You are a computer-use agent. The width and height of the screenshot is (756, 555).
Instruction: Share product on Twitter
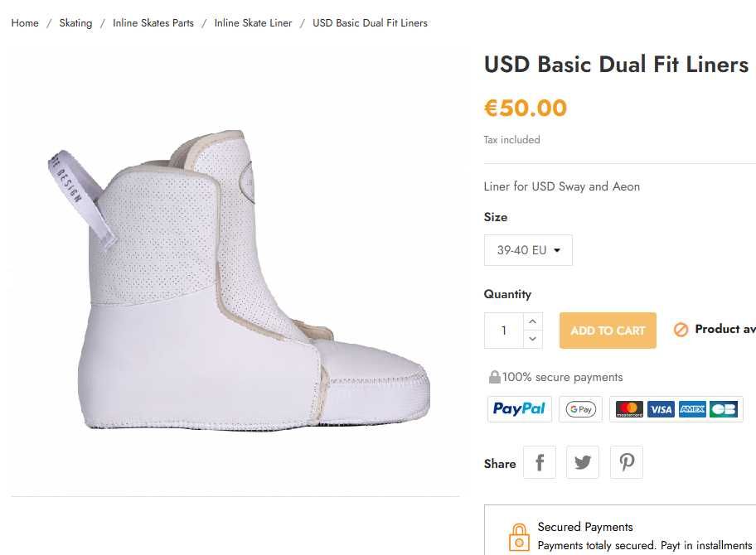coord(583,463)
